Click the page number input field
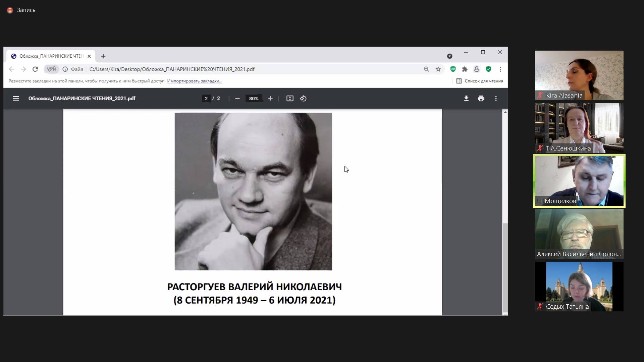The image size is (644, 362). click(206, 99)
